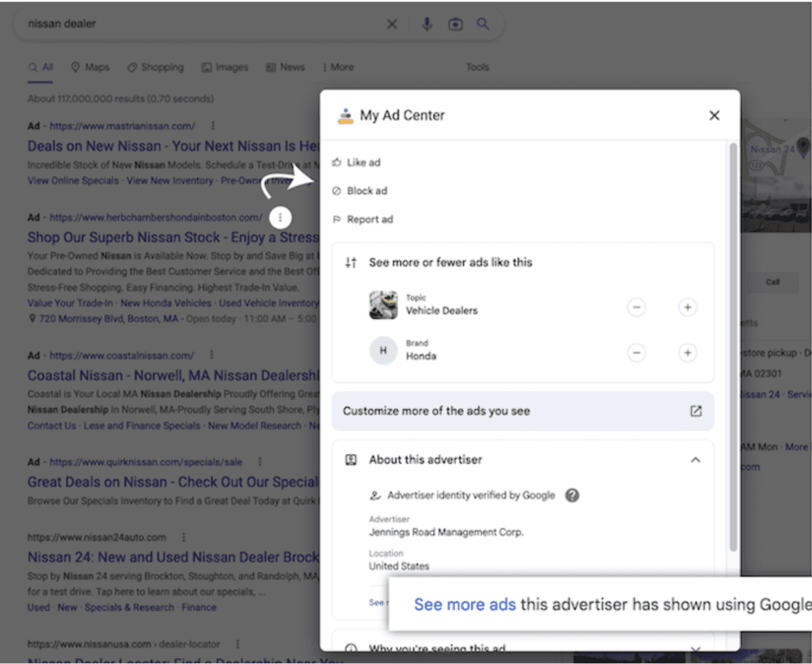This screenshot has width=812, height=664.
Task: Click Jennings Road Management Corp. advertiser name
Action: 446,532
